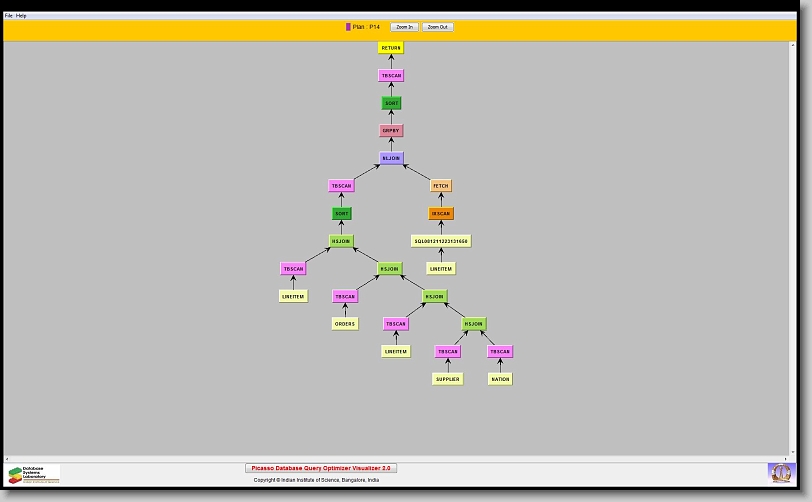The height and width of the screenshot is (502, 812).
Task: Click the NLJOIN operator node
Action: pos(391,158)
